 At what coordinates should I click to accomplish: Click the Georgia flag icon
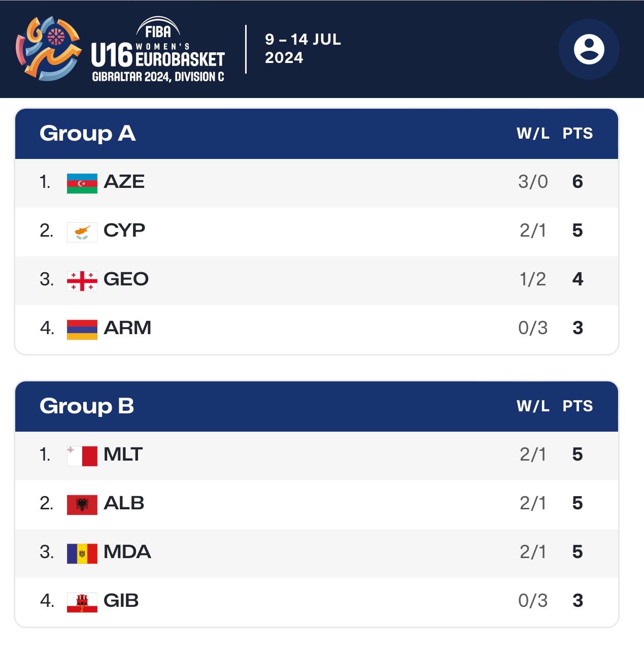pyautogui.click(x=82, y=280)
